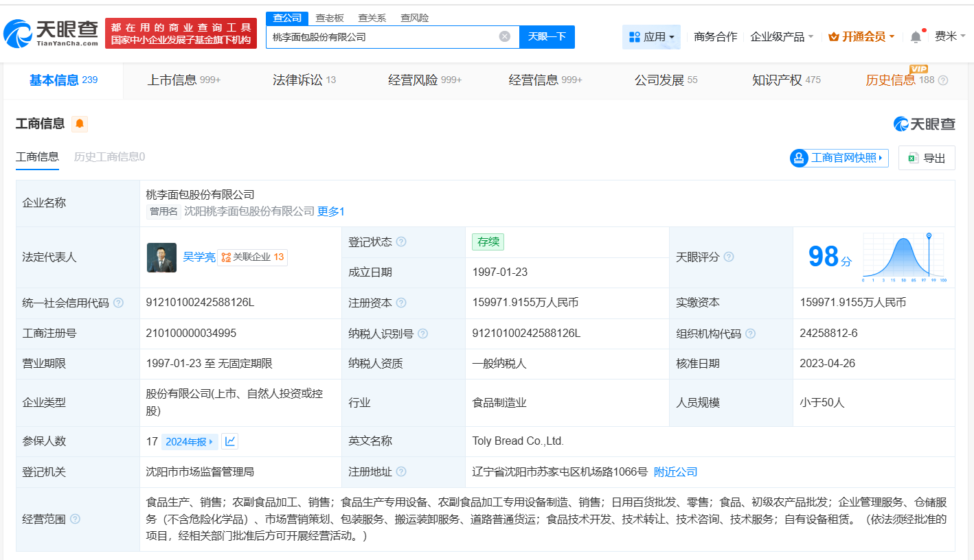Click the camera icon on 工商官网快照
This screenshot has height=560, width=974.
(x=799, y=158)
